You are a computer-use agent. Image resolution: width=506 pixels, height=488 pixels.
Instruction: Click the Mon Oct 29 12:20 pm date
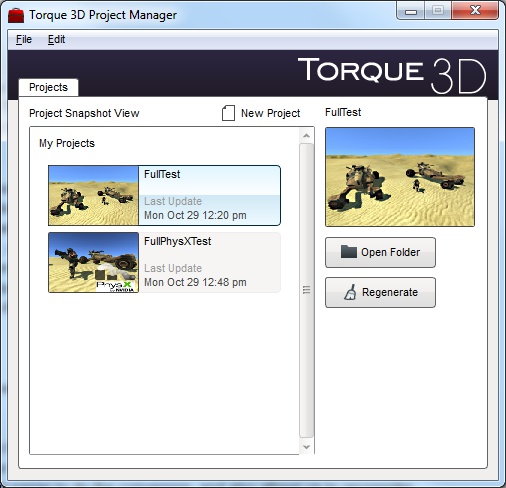[195, 215]
